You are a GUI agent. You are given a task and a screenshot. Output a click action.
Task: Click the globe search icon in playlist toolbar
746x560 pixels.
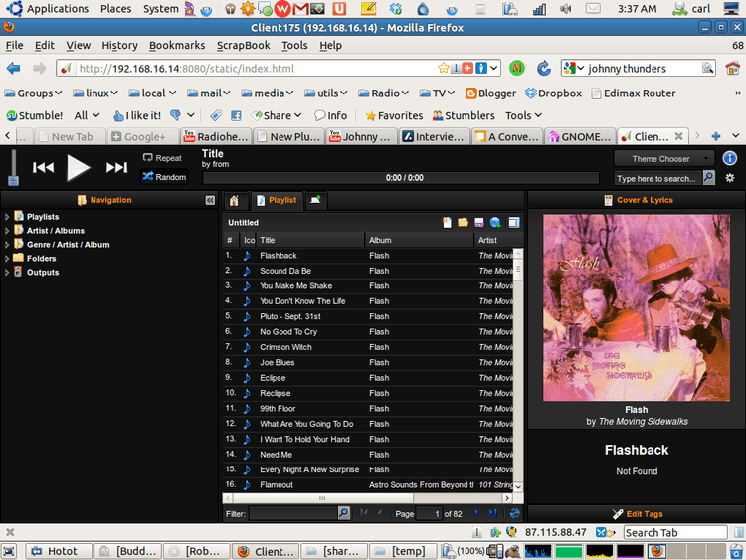pos(495,222)
